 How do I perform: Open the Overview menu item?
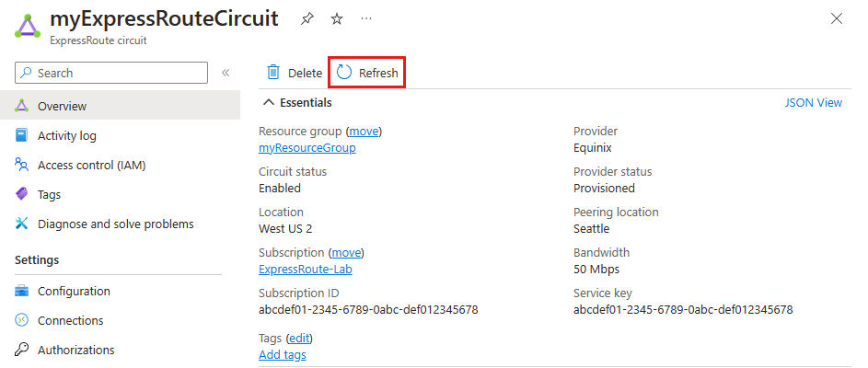62,106
